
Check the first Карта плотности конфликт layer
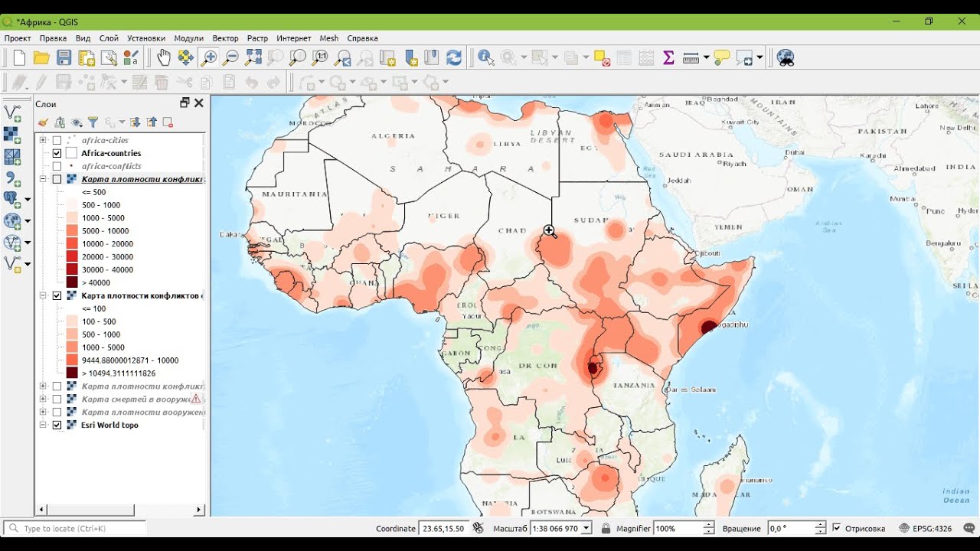click(57, 179)
